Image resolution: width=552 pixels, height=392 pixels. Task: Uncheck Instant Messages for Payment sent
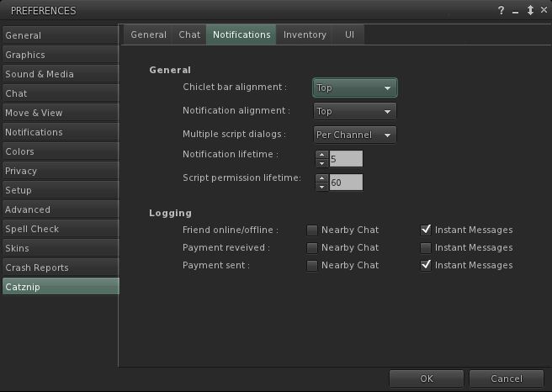pos(426,265)
